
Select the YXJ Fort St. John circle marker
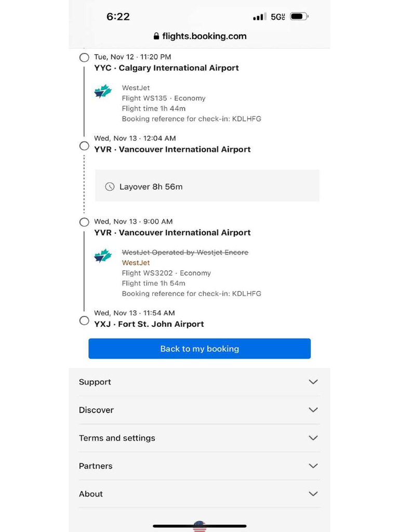pyautogui.click(x=84, y=321)
